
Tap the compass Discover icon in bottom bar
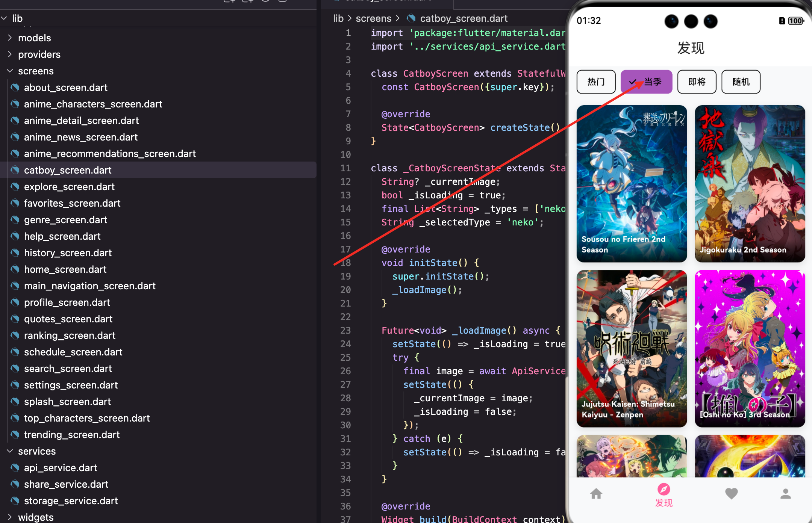coord(664,489)
